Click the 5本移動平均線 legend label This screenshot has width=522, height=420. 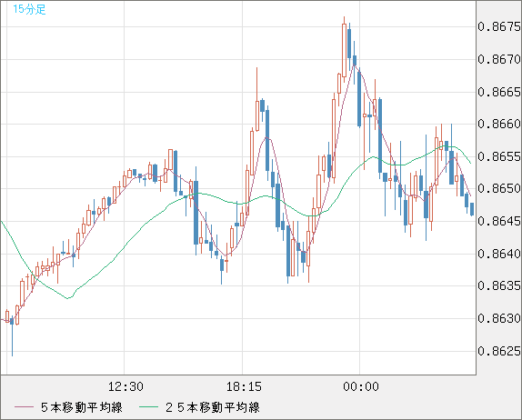82,407
